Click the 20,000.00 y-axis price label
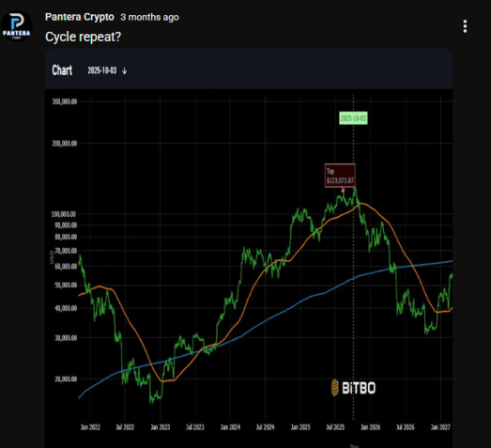The image size is (491, 448). coord(66,379)
